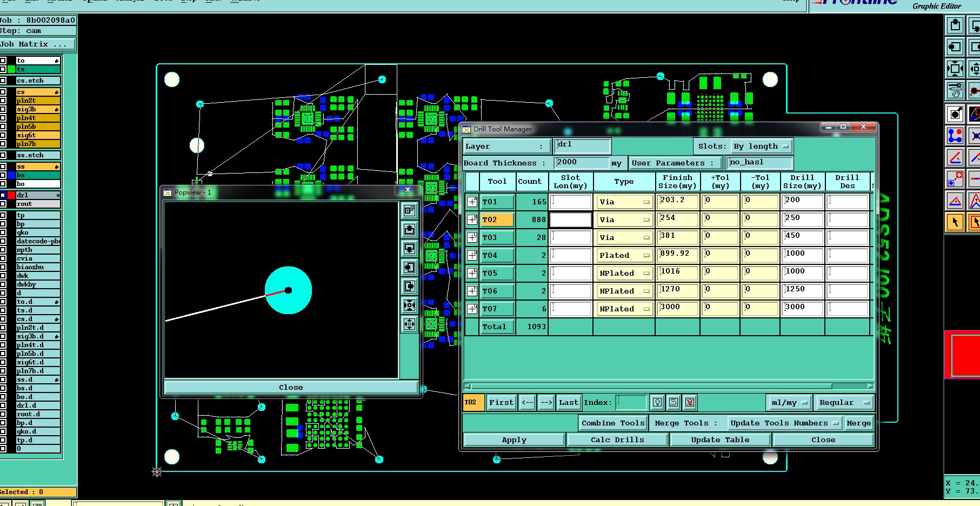Click the middle outline icon beside Index

pyautogui.click(x=674, y=402)
